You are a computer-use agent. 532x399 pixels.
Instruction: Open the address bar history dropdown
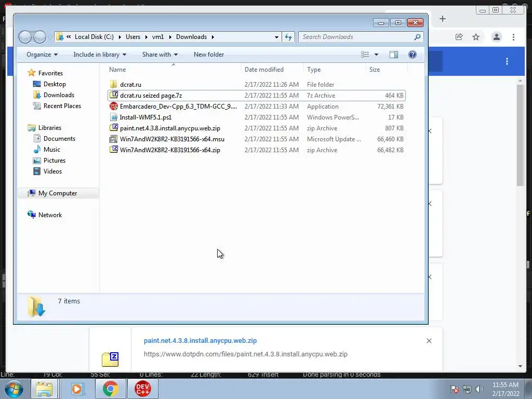click(276, 37)
